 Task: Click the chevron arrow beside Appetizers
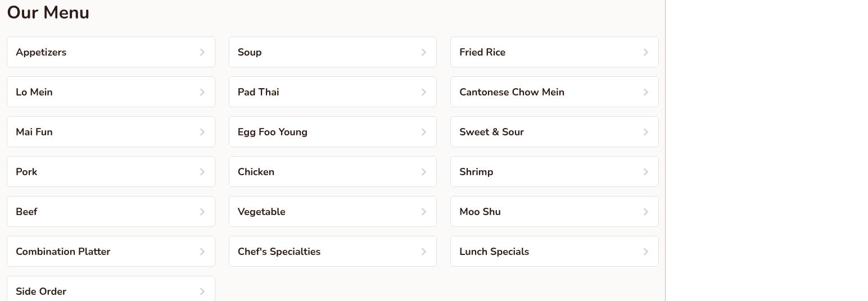pos(202,52)
